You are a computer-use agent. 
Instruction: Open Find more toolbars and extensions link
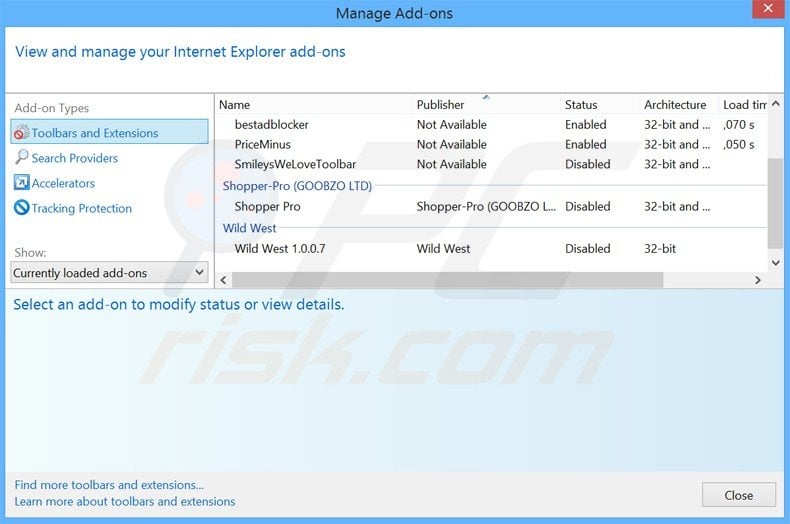[109, 485]
